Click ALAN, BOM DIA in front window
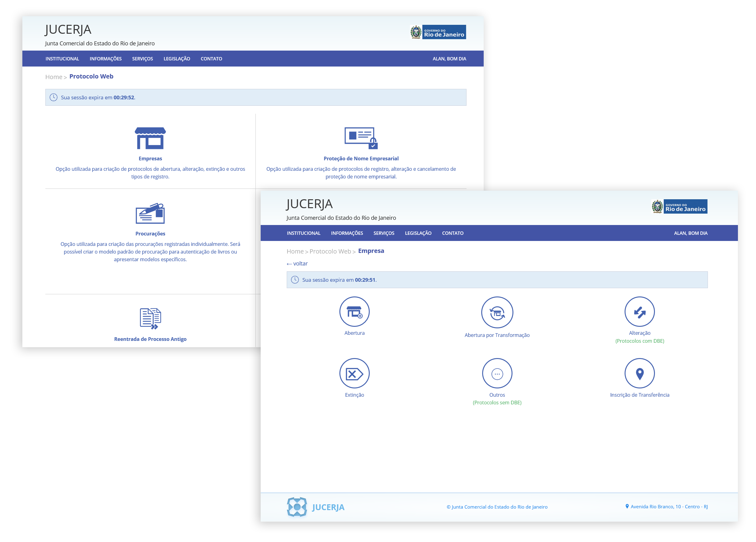Viewport: 756px width, 542px height. 690,233
